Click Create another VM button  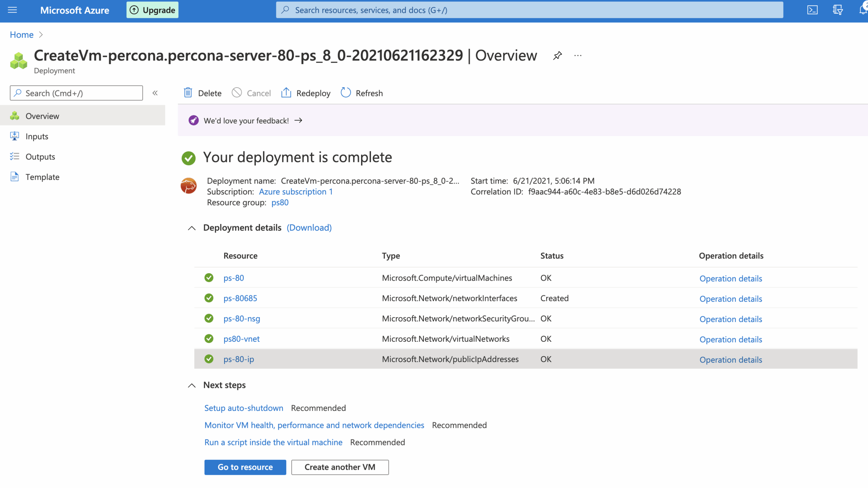(340, 467)
